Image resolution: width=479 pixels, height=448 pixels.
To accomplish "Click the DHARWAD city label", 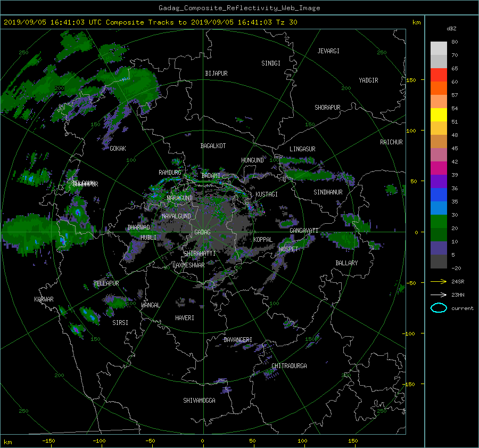I will tap(139, 227).
